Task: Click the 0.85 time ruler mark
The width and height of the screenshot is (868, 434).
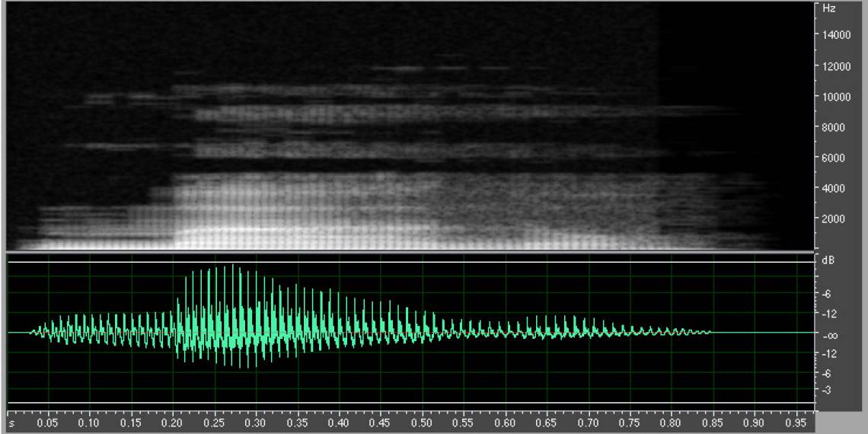Action: coord(713,423)
